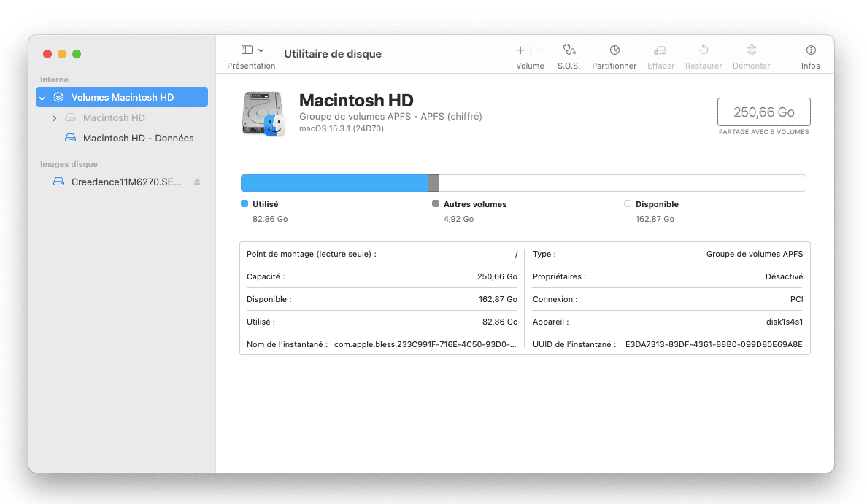Click the Disponible 162,87 Go table value
The height and width of the screenshot is (504, 867).
click(498, 300)
